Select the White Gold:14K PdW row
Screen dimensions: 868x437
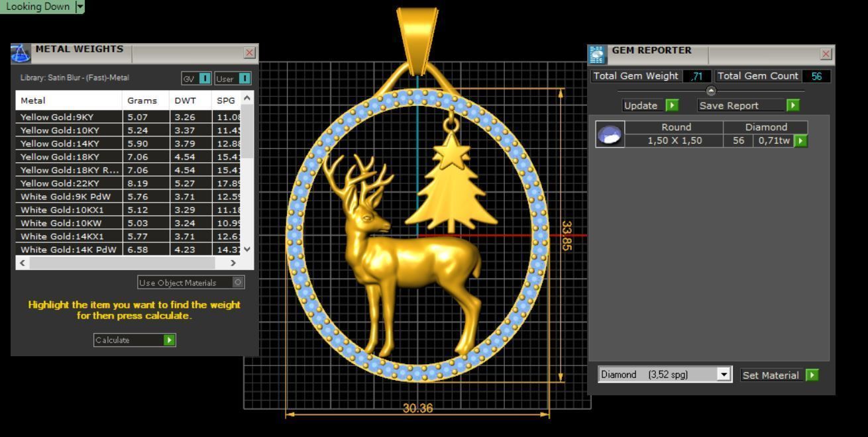click(x=129, y=250)
